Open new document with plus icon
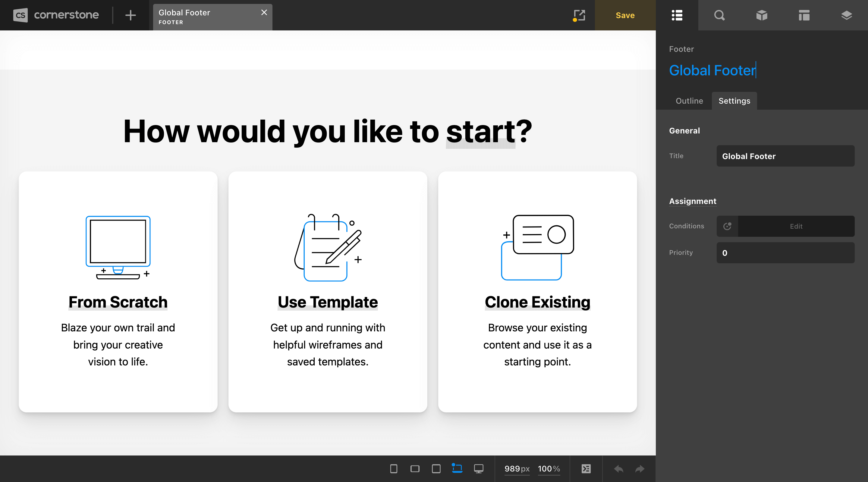The height and width of the screenshot is (482, 868). coord(131,15)
